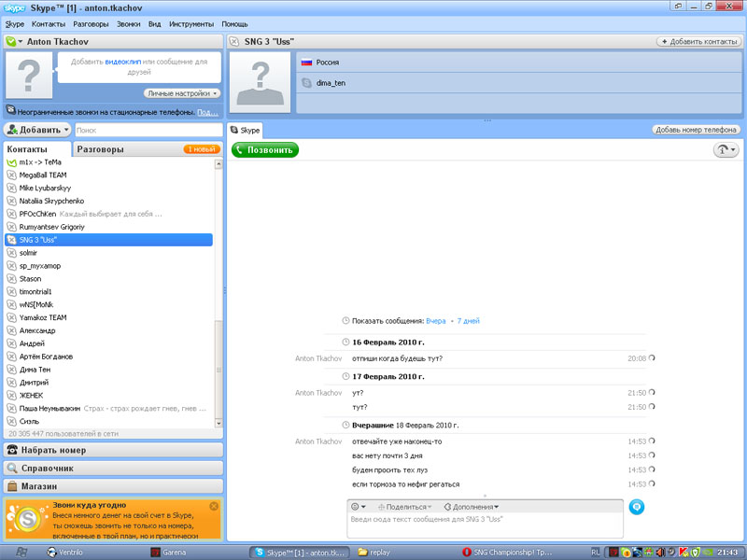
Task: Open the Инструменты menu
Action: 191,24
